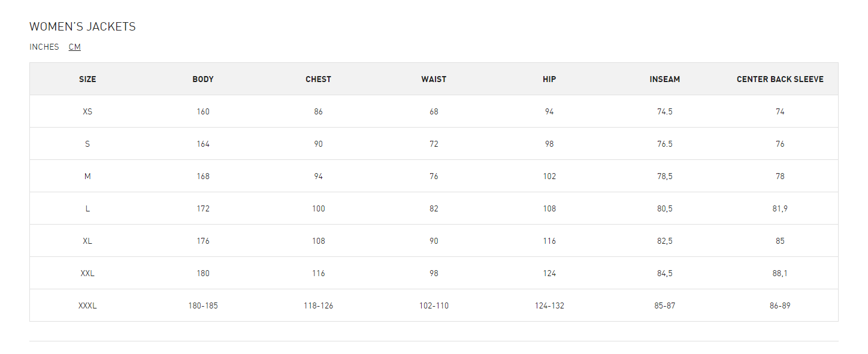This screenshot has width=868, height=354.
Task: Select the CM unit link
Action: 74,47
